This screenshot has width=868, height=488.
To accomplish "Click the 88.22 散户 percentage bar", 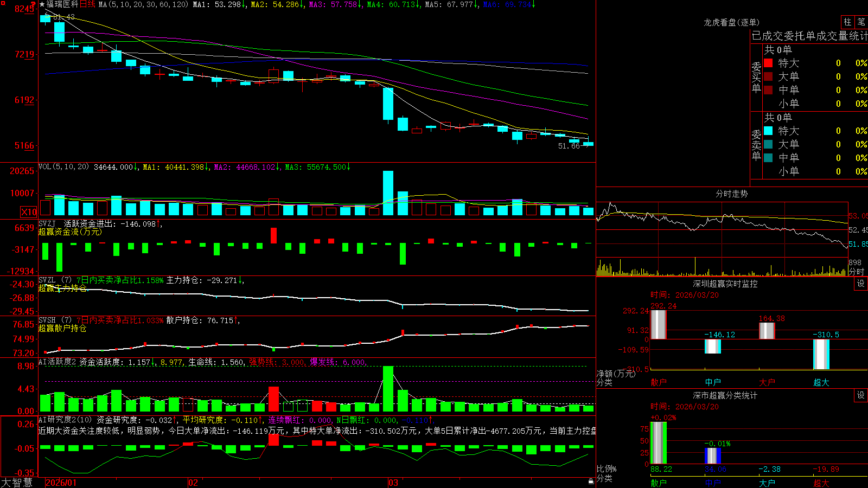I will [x=658, y=443].
